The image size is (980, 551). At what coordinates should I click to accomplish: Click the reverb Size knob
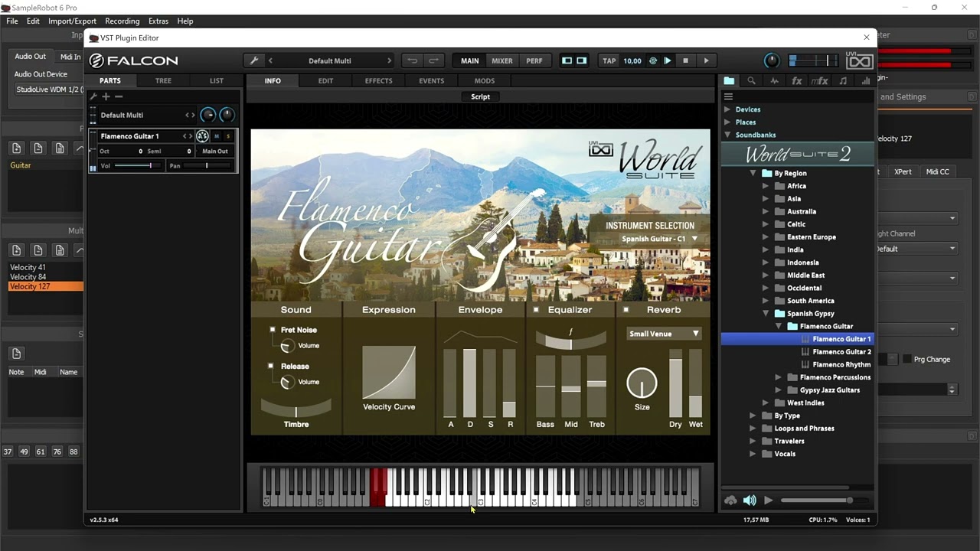click(x=642, y=383)
